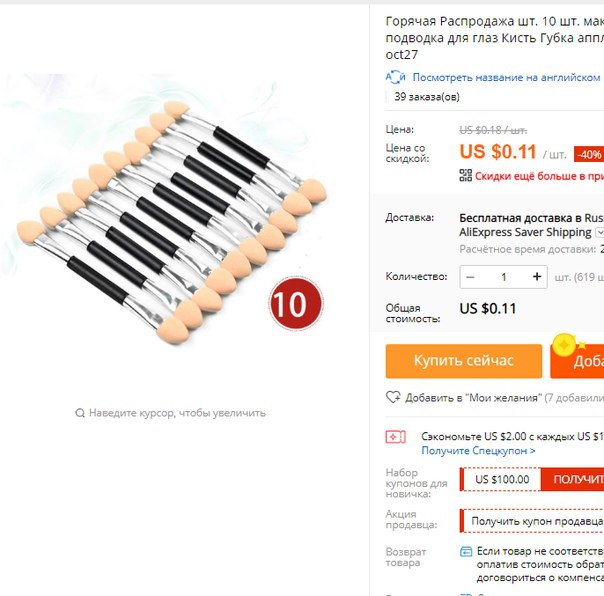This screenshot has width=604, height=596.
Task: Click the heart icon to add to wishlist
Action: 393,397
